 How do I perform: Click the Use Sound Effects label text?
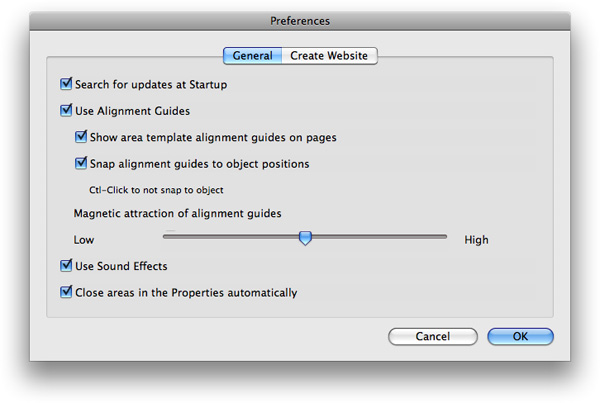[x=121, y=266]
